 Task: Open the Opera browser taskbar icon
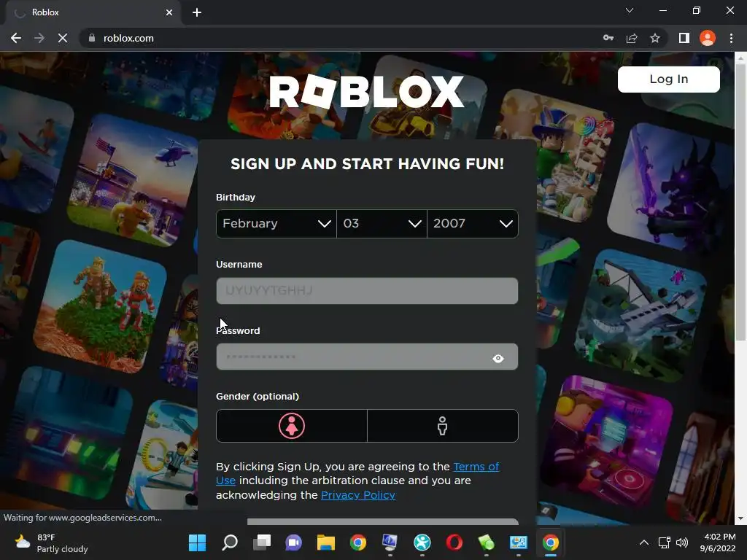[454, 542]
